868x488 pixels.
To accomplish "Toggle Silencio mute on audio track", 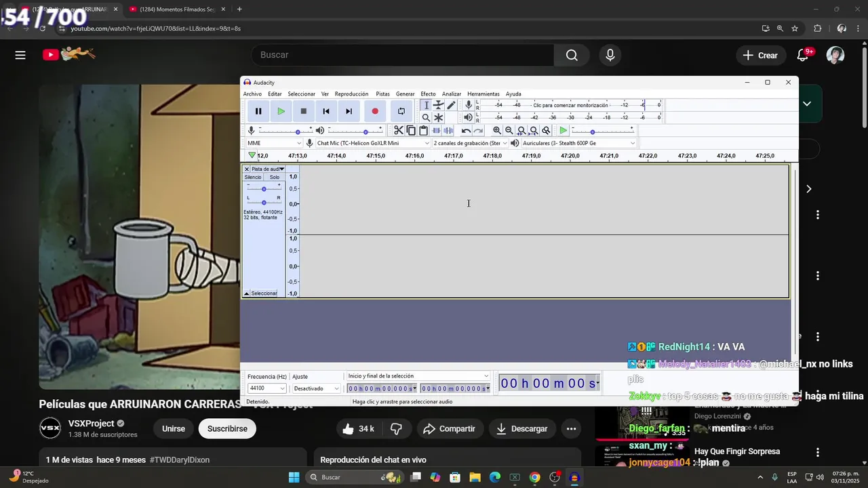I will click(253, 177).
